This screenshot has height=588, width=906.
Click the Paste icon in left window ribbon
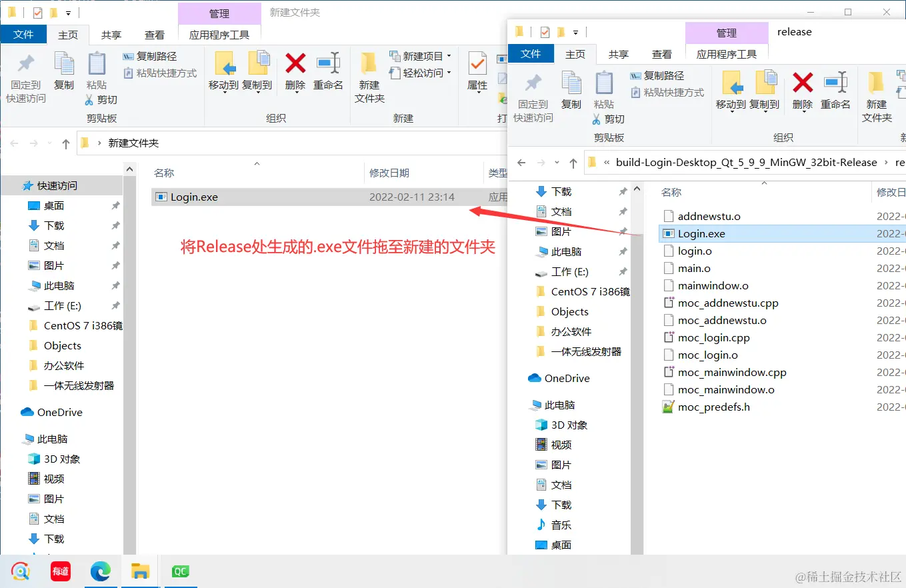pos(97,71)
